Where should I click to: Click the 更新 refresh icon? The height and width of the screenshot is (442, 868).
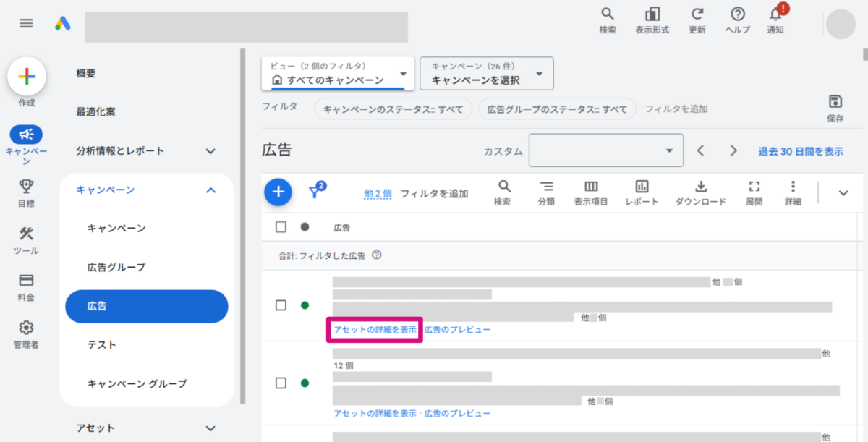[697, 14]
